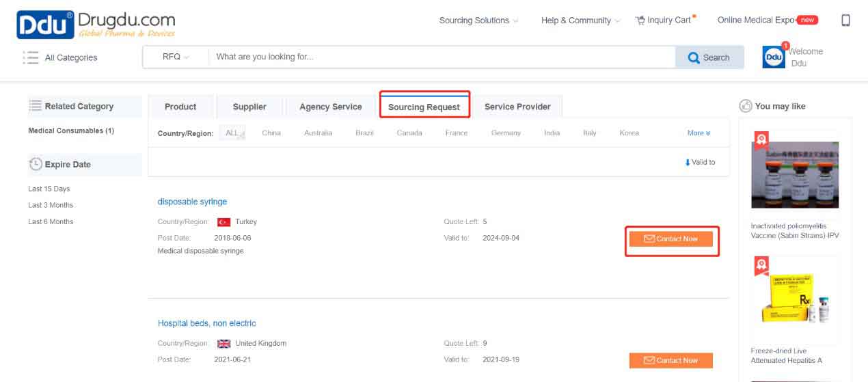868x382 pixels.
Task: Expand More countries list
Action: pyautogui.click(x=699, y=133)
